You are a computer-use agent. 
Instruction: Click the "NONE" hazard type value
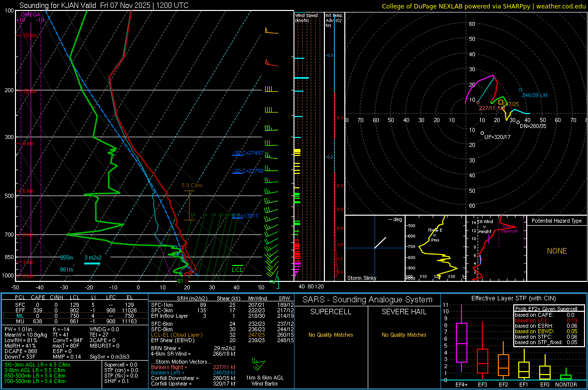(x=557, y=251)
